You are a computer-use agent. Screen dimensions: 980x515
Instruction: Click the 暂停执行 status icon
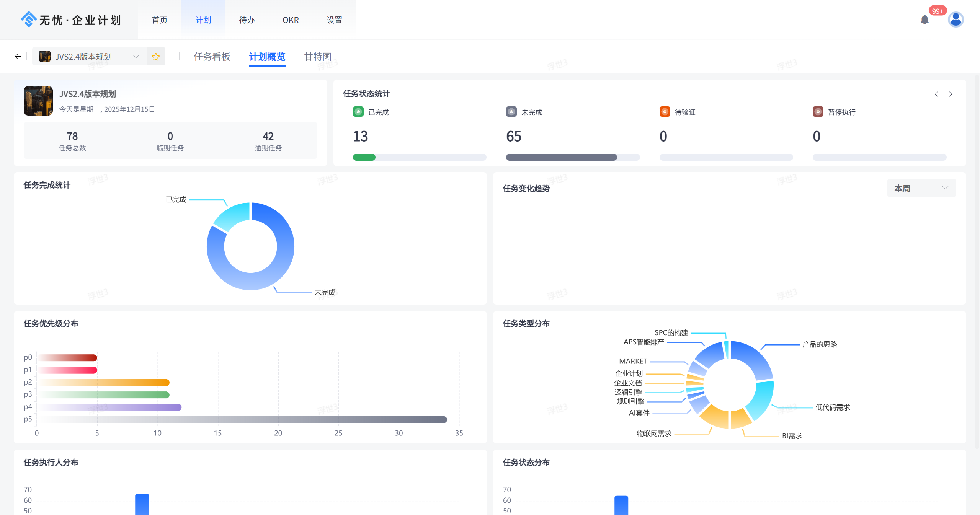click(818, 112)
